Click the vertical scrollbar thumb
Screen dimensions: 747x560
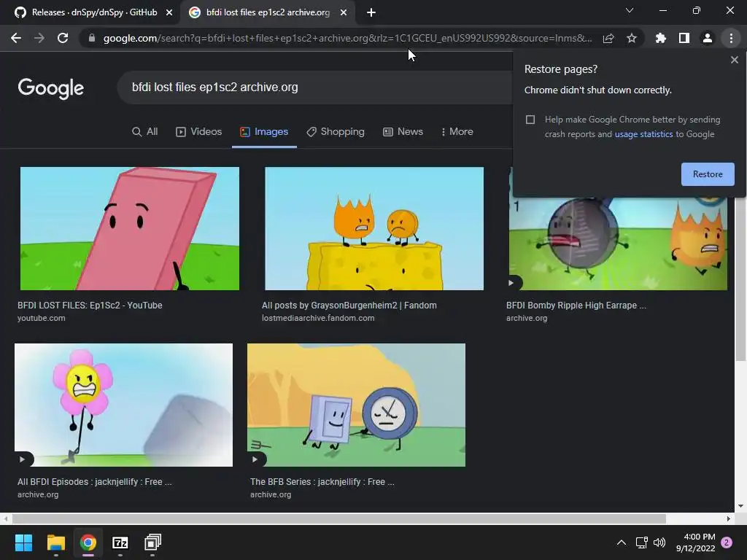coord(740,279)
